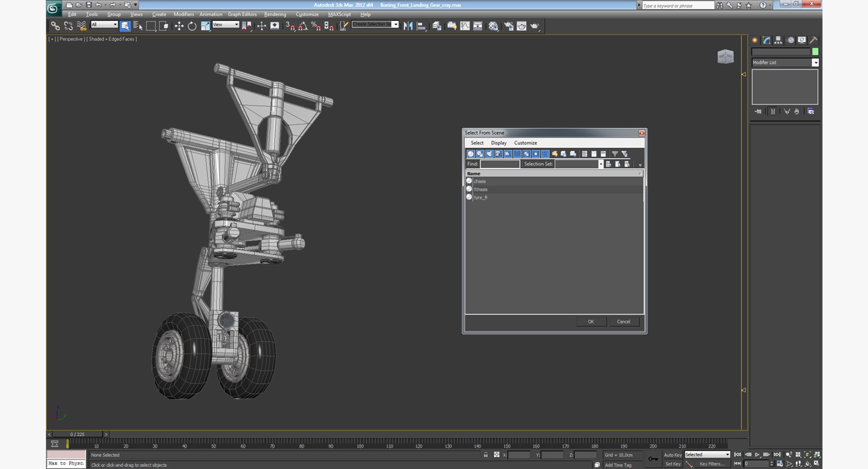868x469 pixels.
Task: Open the Hierarchy command panel tab
Action: (778, 40)
